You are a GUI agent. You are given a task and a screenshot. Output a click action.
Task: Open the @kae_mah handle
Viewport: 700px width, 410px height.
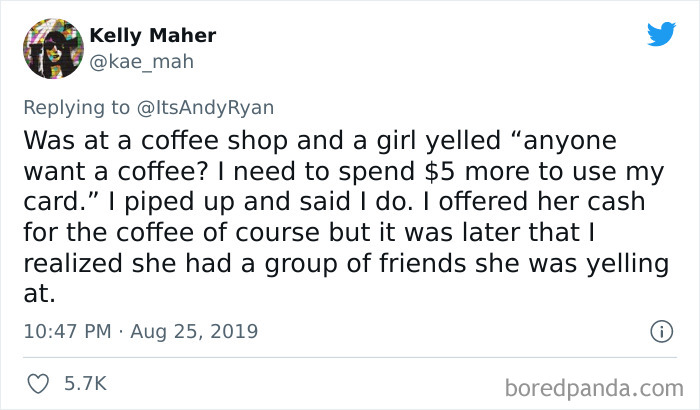coord(132,60)
